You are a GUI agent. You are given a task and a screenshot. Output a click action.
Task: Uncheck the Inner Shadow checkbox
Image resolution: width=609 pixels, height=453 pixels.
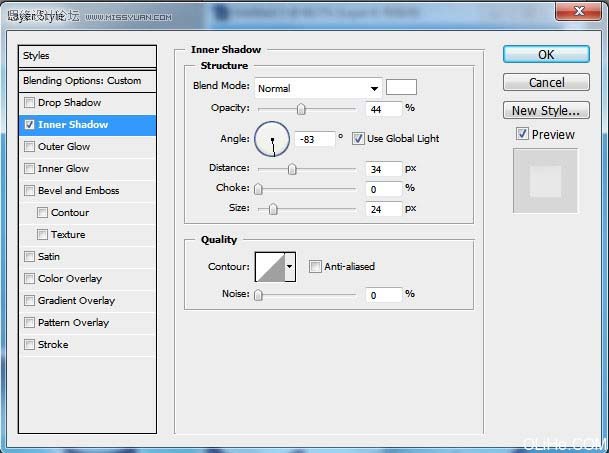pyautogui.click(x=29, y=125)
